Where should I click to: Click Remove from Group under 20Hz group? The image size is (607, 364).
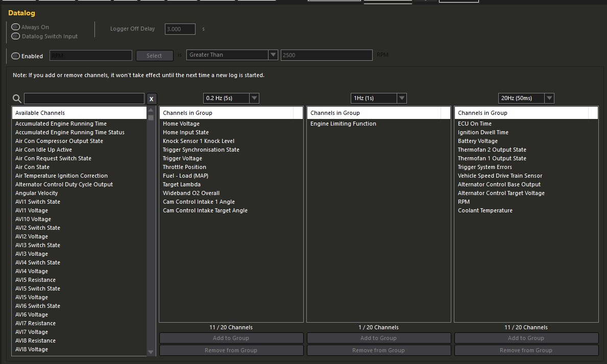(526, 350)
